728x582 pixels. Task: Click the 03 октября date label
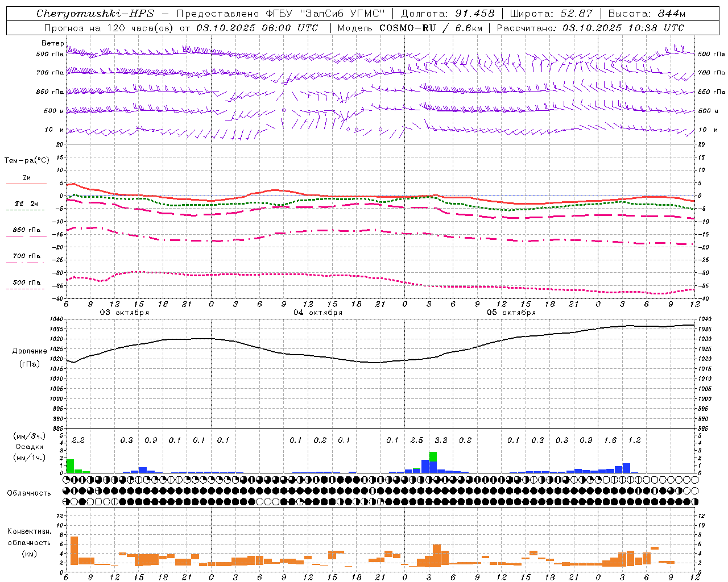point(125,313)
